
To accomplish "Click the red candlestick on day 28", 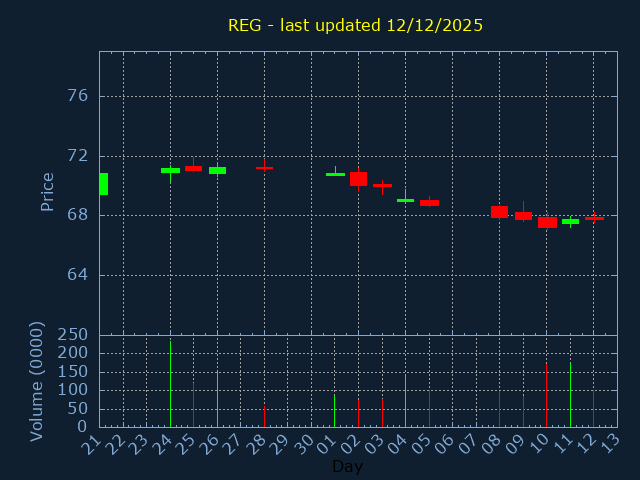I will tap(264, 168).
